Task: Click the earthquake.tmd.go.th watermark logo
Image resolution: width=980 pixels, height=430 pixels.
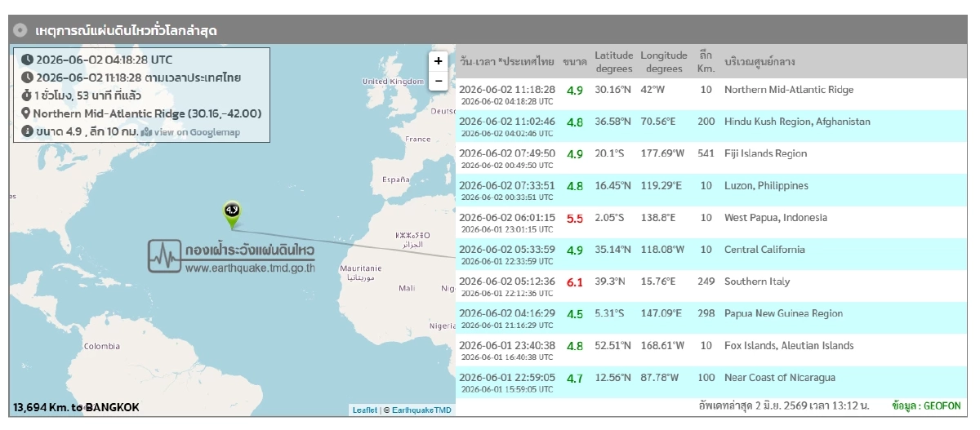Action: click(x=231, y=258)
